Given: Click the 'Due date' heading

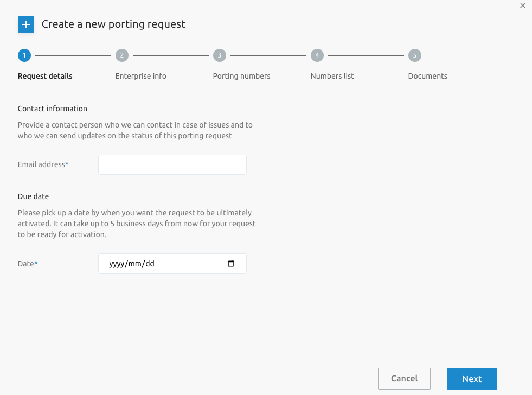Looking at the screenshot, I should (33, 196).
